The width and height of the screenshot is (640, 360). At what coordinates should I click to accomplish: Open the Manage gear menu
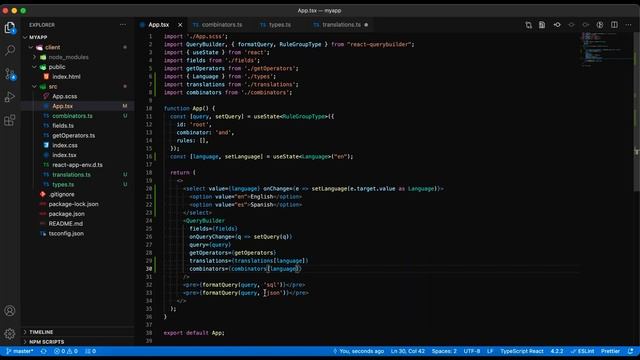(x=10, y=333)
